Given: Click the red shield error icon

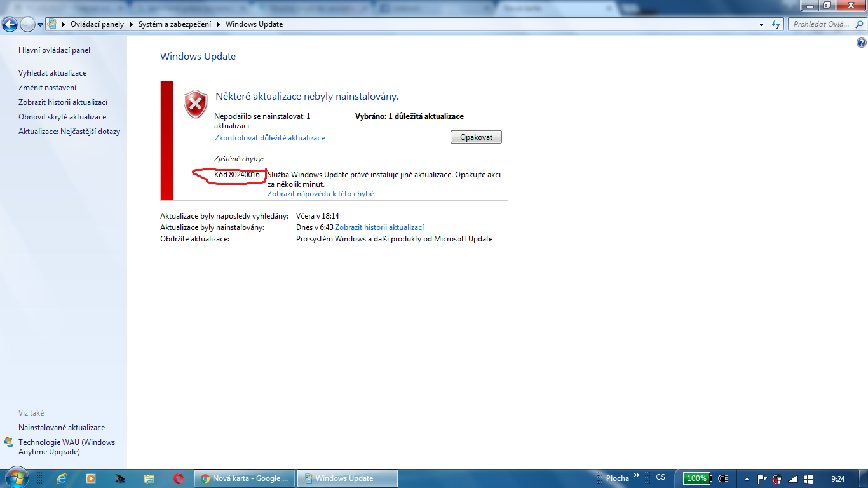Looking at the screenshot, I should coord(196,104).
